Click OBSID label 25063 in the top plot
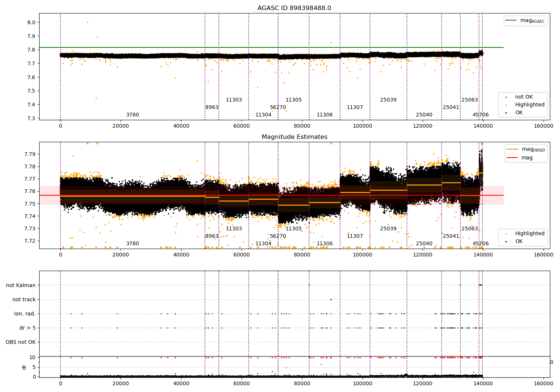 (470, 100)
